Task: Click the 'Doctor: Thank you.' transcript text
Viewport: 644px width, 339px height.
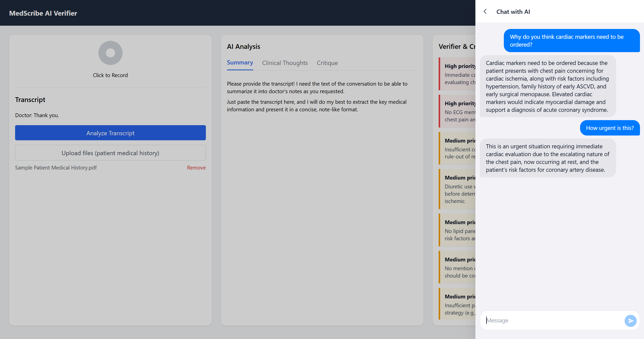Action: coord(37,115)
